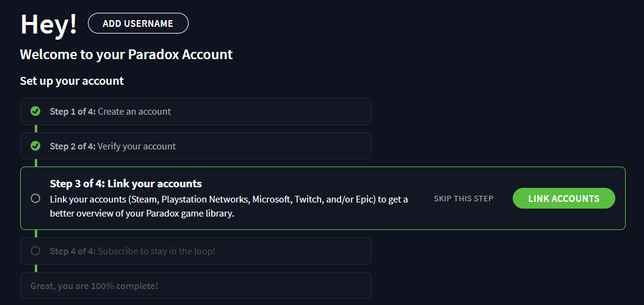Click the 'Great, you are 100% complete!' box
The image size is (644, 305).
[196, 285]
